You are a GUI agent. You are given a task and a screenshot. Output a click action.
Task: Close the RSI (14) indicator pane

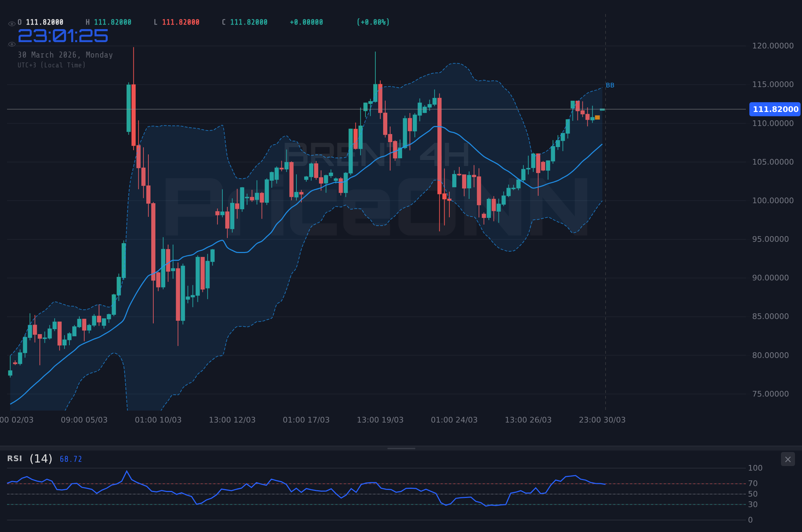click(788, 459)
